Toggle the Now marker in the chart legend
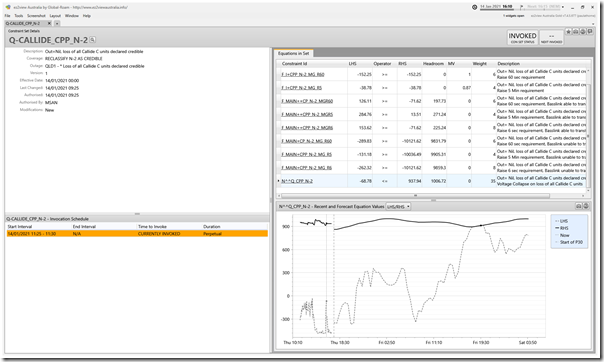Image resolution: width=604 pixels, height=362 pixels. pyautogui.click(x=562, y=235)
